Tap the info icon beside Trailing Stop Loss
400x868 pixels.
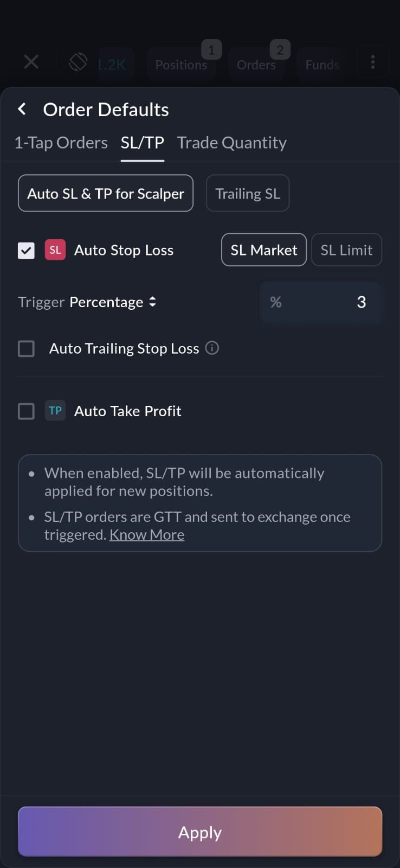pos(212,348)
